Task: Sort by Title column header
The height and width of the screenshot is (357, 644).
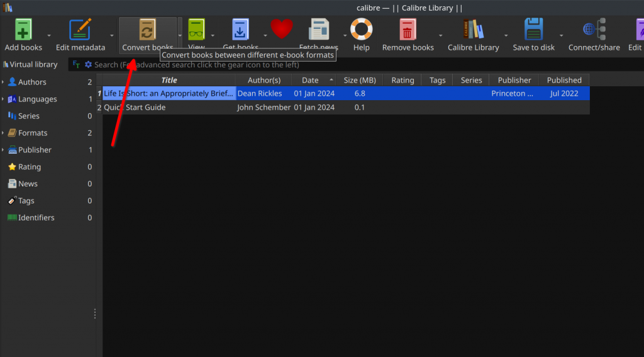Action: pyautogui.click(x=169, y=80)
